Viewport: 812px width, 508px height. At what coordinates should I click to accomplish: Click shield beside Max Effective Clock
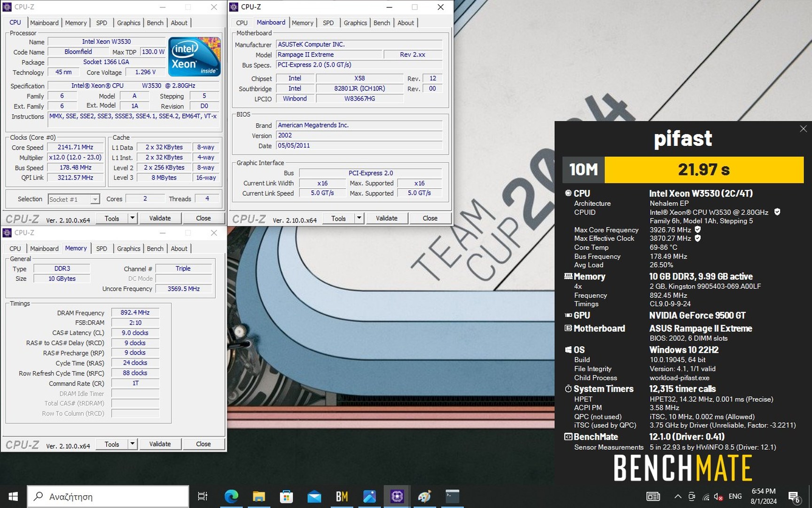tap(698, 238)
